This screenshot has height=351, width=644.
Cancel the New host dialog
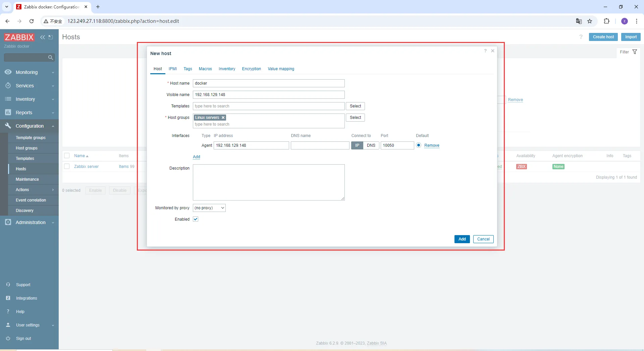tap(483, 239)
